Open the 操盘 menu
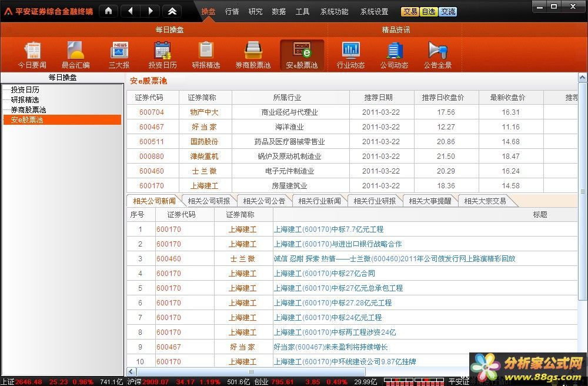Image resolution: width=588 pixels, height=386 pixels. point(208,12)
